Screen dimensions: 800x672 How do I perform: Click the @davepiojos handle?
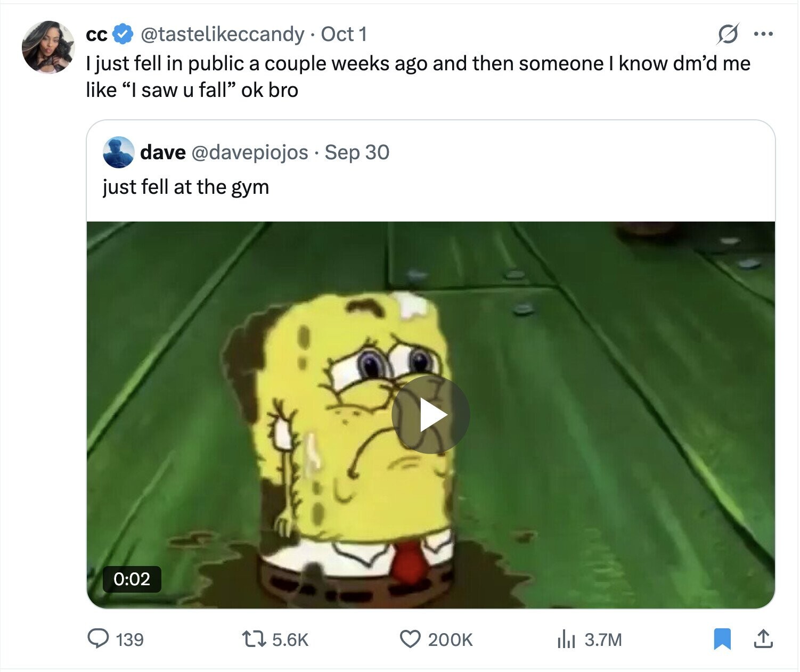(249, 152)
